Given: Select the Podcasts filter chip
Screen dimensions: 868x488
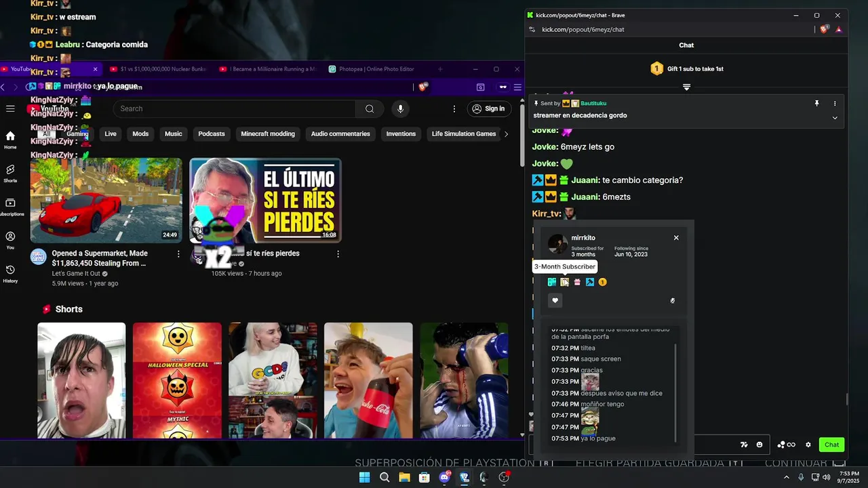Looking at the screenshot, I should [x=212, y=134].
